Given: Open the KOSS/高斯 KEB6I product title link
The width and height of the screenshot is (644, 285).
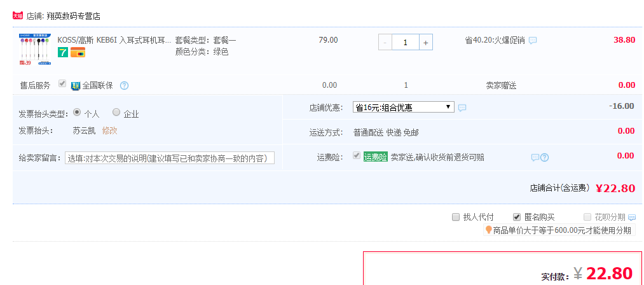Looking at the screenshot, I should click(114, 40).
